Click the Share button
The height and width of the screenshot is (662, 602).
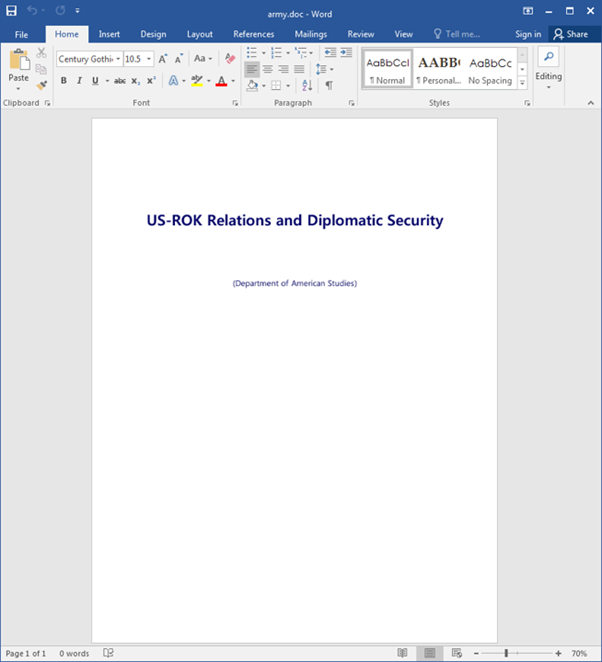[571, 34]
